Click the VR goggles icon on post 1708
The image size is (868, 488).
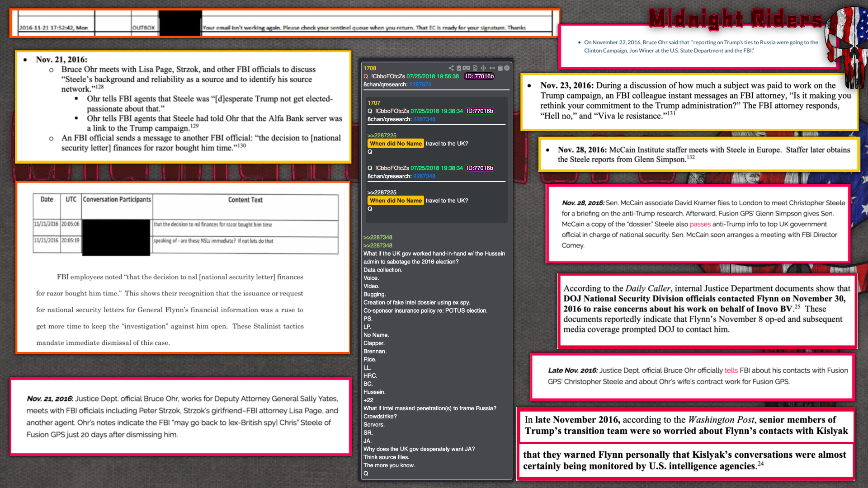[x=466, y=68]
